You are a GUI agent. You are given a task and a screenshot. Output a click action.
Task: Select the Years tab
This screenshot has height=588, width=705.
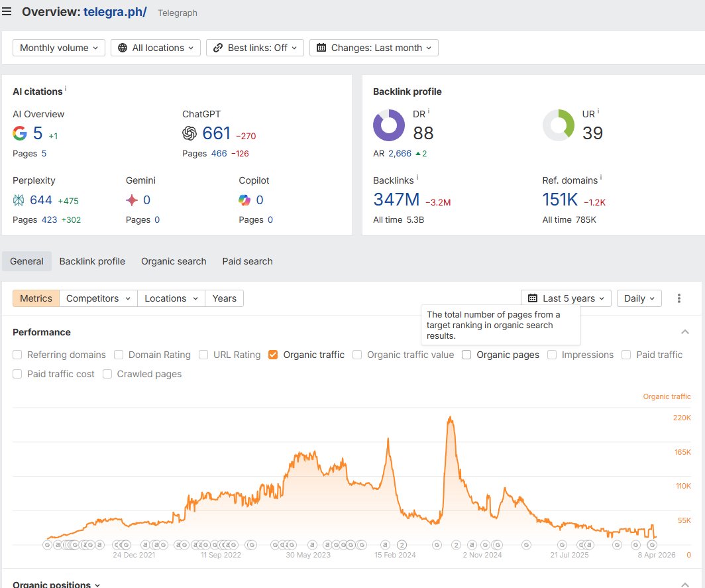(225, 298)
